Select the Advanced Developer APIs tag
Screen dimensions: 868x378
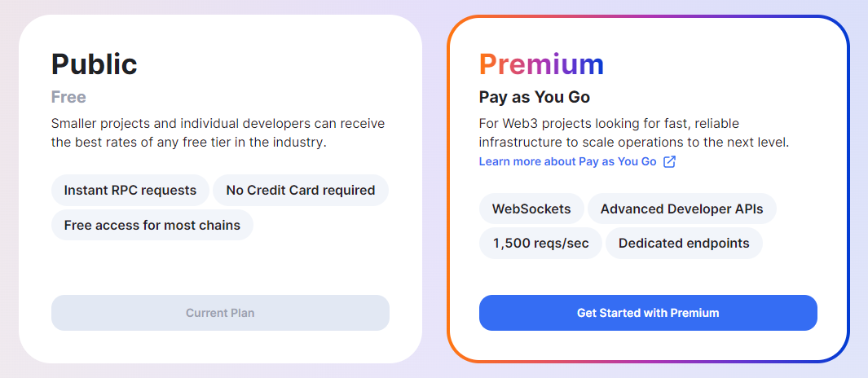click(x=682, y=209)
